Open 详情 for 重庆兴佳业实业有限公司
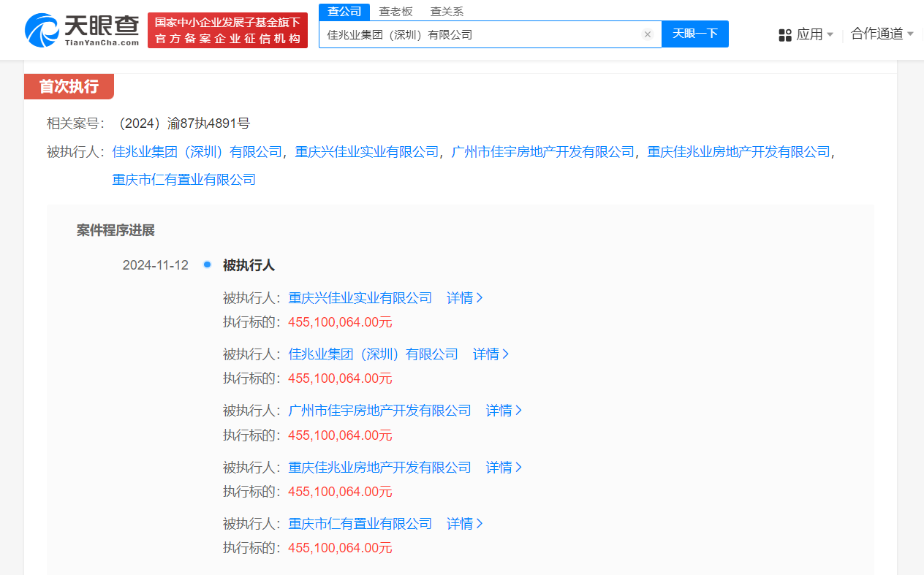The height and width of the screenshot is (575, 924). point(465,298)
